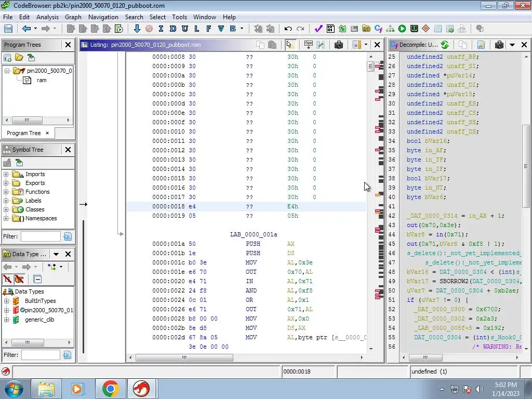Toggle navigation by Bookmark (B) icon
The width and height of the screenshot is (532, 399).
point(233,29)
